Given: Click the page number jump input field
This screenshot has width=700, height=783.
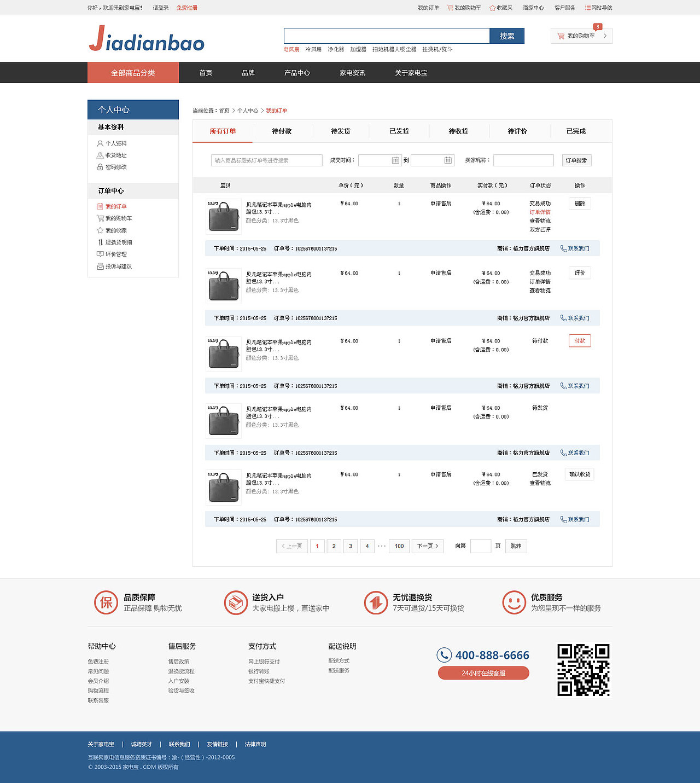Looking at the screenshot, I should coord(481,546).
